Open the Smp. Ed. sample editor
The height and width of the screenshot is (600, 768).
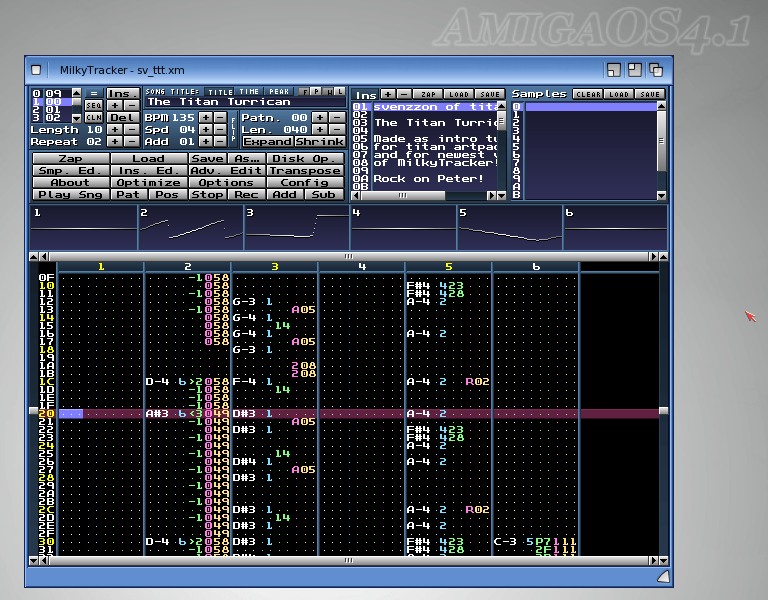69,171
